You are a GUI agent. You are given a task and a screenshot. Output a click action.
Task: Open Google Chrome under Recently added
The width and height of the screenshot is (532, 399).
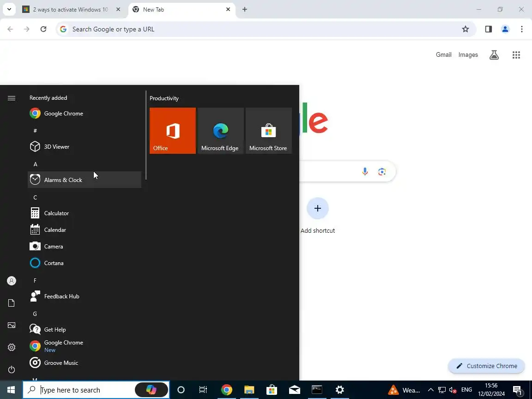85,113
